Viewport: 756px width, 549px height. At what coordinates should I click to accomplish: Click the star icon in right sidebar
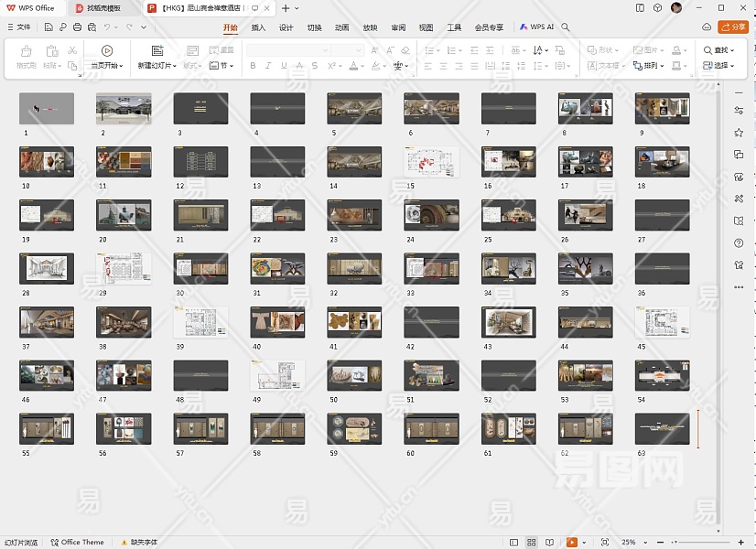(x=739, y=133)
